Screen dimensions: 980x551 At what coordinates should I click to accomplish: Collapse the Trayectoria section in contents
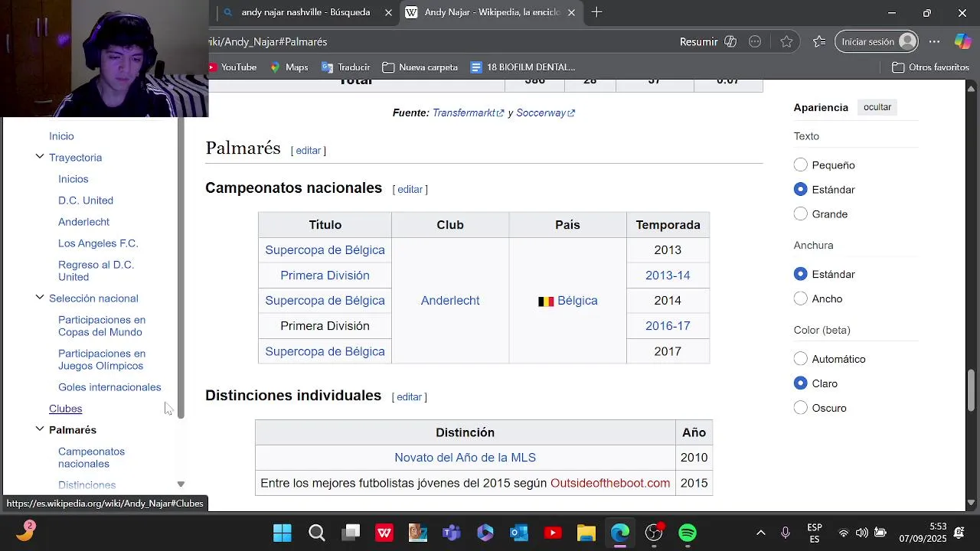coord(40,157)
